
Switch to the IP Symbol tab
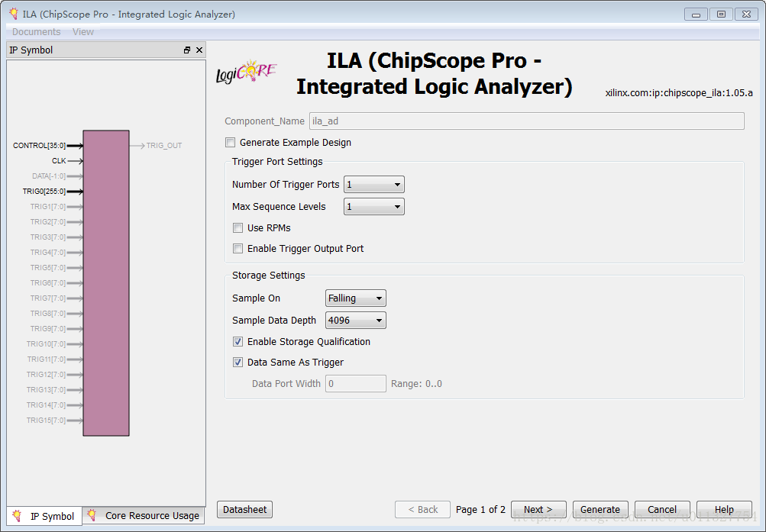click(x=44, y=516)
